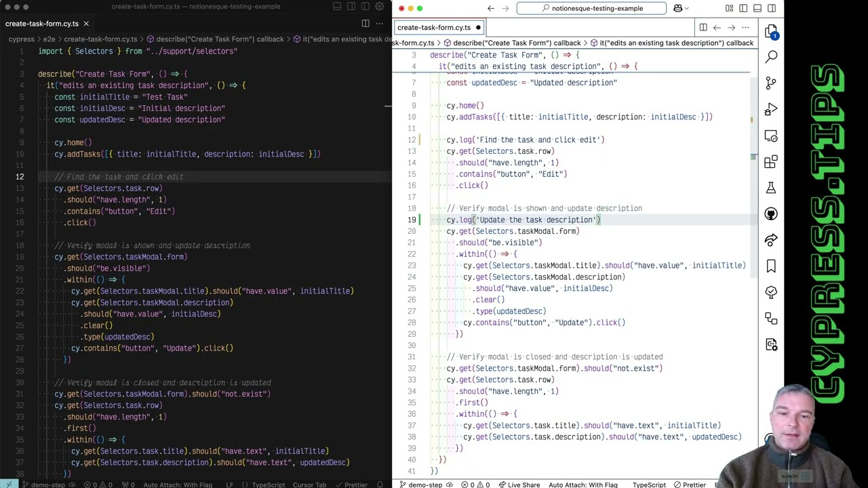The height and width of the screenshot is (488, 868).
Task: Click cy.addTasks line in left editor
Action: click(x=187, y=154)
